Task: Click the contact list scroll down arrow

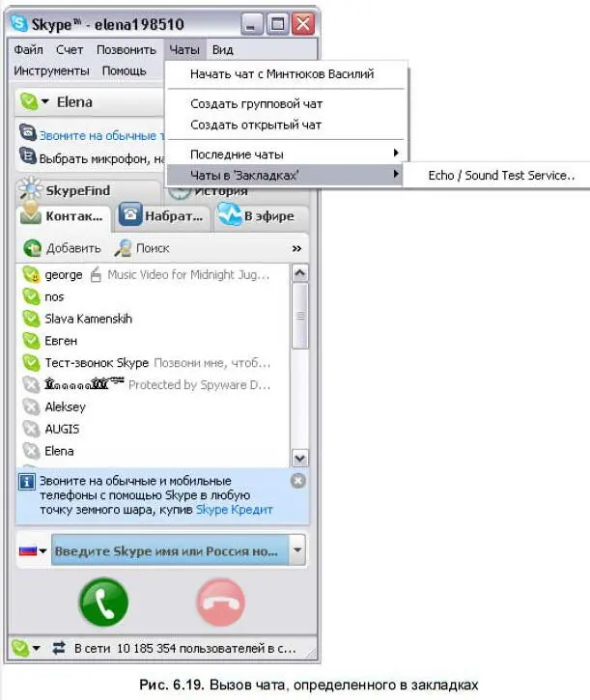Action: [299, 459]
